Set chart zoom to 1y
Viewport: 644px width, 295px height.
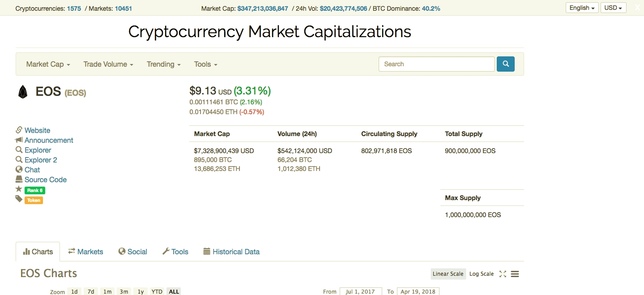click(x=141, y=291)
